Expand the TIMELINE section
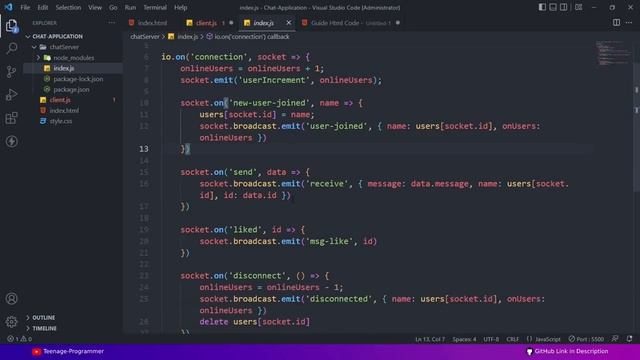The image size is (640, 360). pos(44,328)
